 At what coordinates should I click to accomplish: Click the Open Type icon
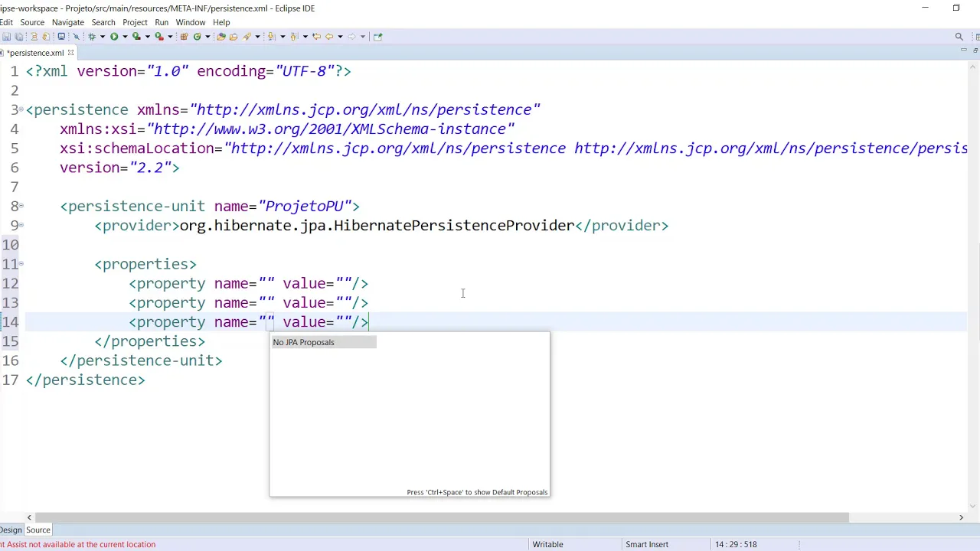coord(221,36)
